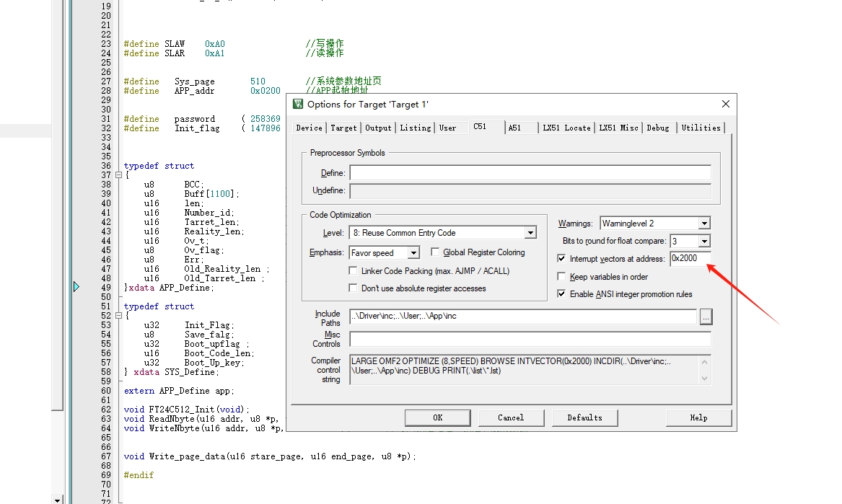Click the current line arrow marker at line 49

click(x=76, y=287)
